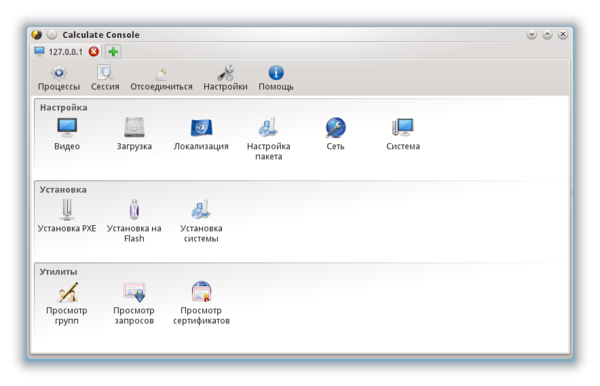
Task: Open Просмотр сертификатов utility
Action: point(201,303)
